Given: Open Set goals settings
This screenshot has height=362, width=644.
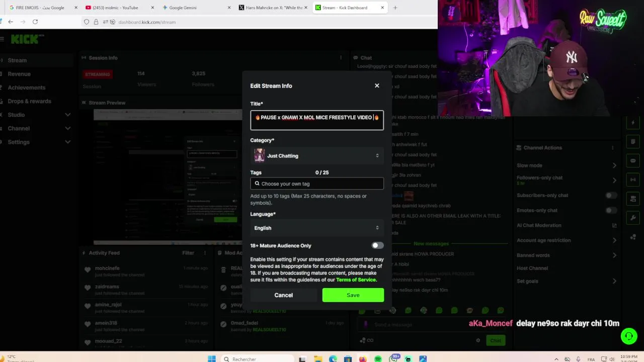Looking at the screenshot, I should 567,281.
